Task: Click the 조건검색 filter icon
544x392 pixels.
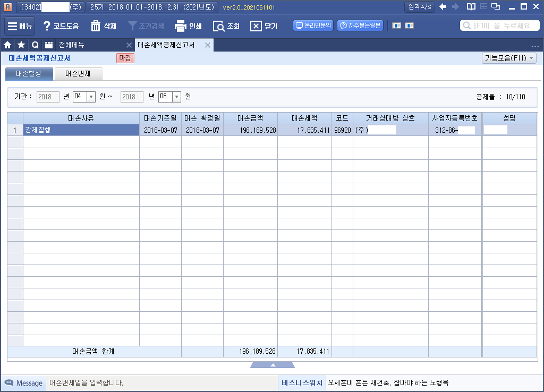Action: (146, 26)
